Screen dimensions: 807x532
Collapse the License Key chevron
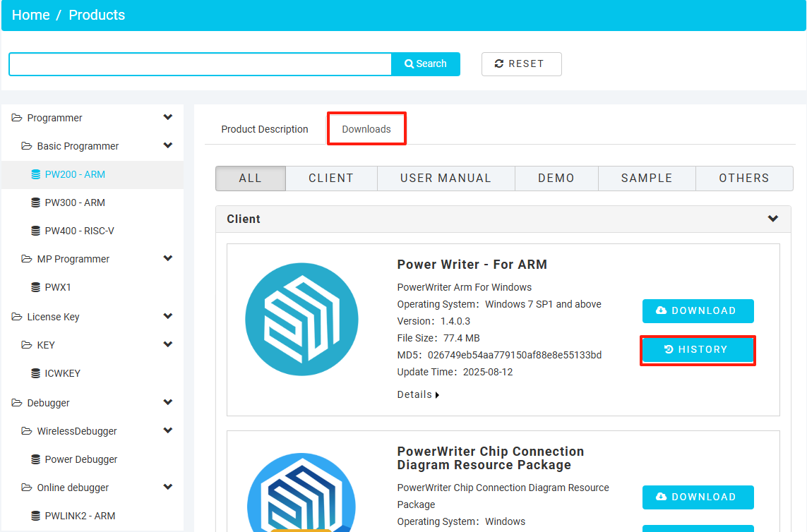[x=168, y=316]
